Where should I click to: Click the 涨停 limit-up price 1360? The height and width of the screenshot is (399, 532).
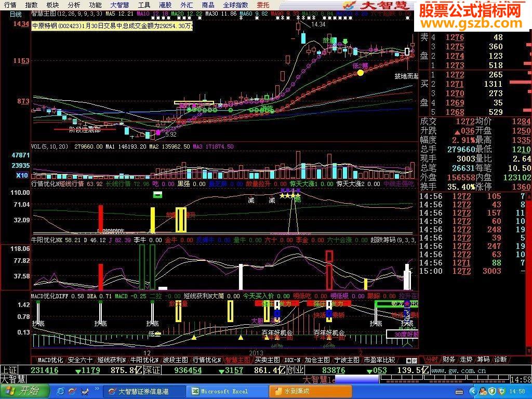click(x=522, y=187)
